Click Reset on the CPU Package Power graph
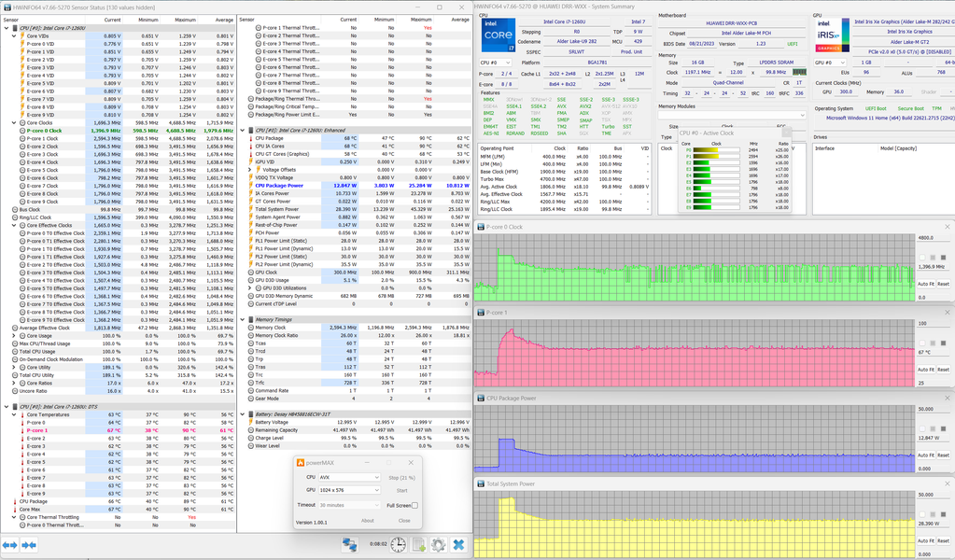 point(943,455)
